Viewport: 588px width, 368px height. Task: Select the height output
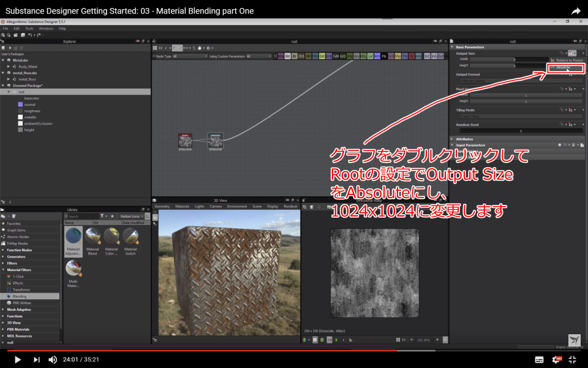point(29,130)
